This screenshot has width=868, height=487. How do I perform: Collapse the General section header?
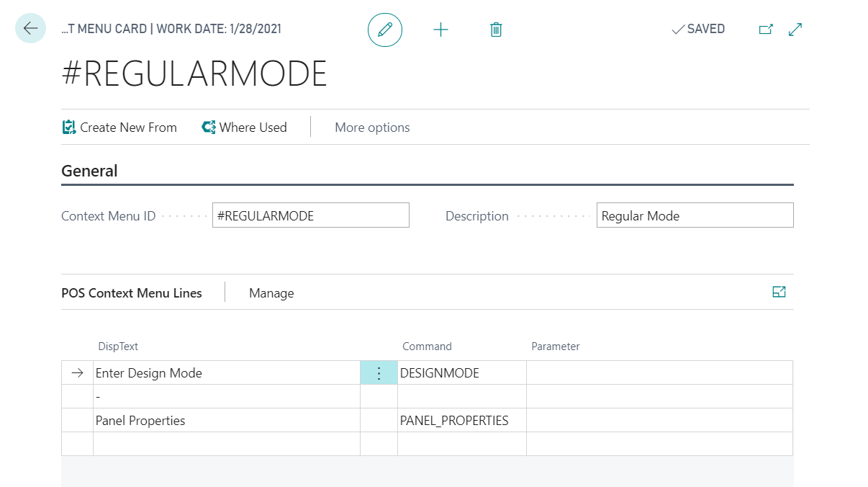89,171
